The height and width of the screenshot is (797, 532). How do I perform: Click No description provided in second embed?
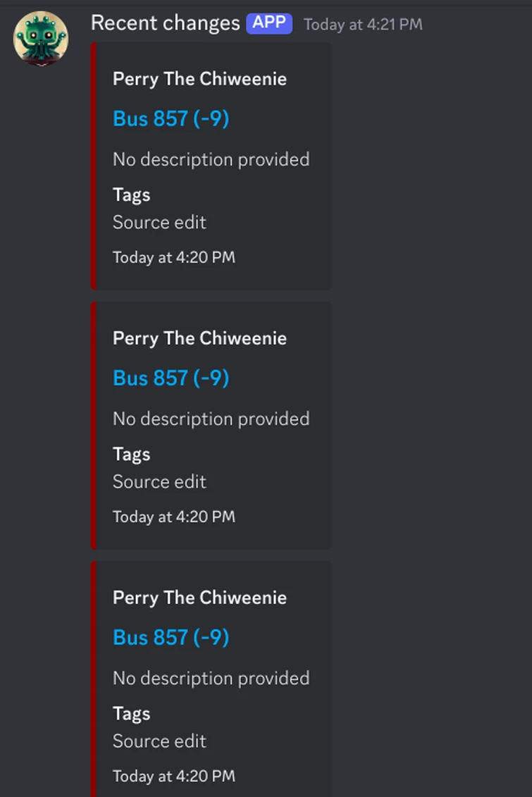pyautogui.click(x=211, y=419)
